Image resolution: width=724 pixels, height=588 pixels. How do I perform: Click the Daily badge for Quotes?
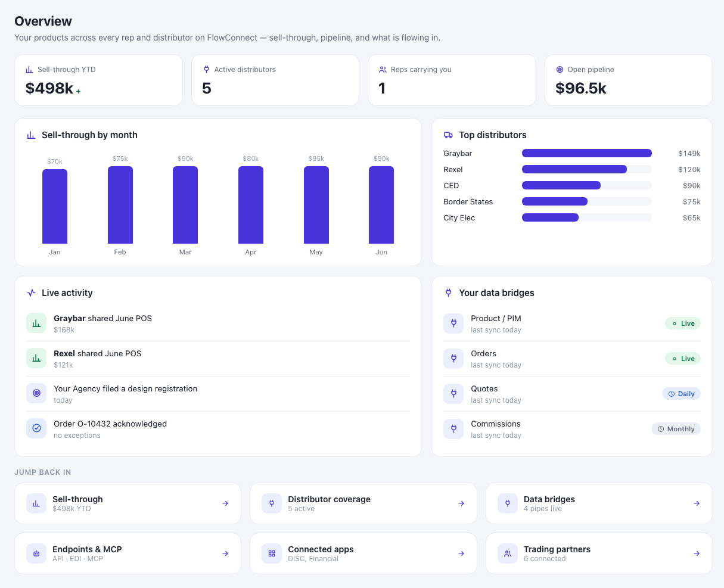tap(681, 394)
